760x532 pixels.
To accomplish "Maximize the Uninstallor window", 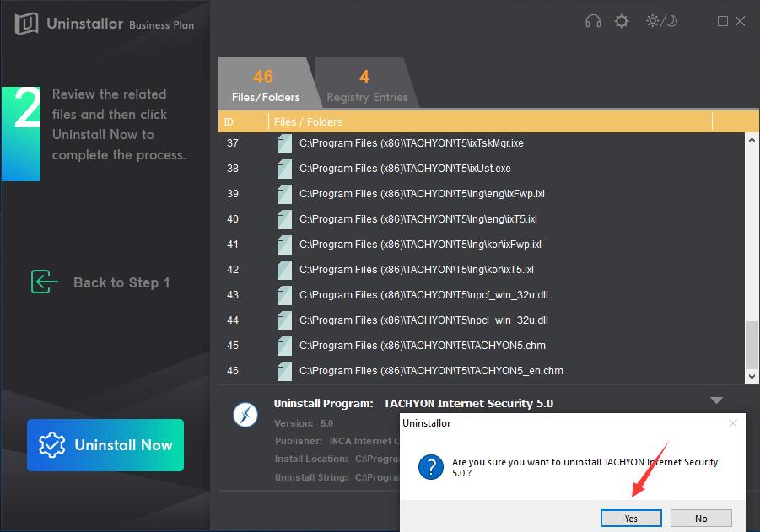I will (723, 21).
